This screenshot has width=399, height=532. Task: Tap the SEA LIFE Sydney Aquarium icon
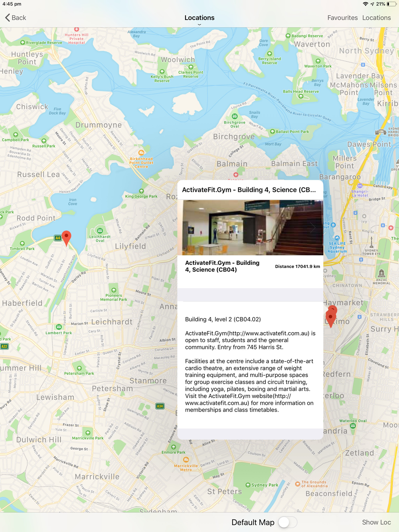click(x=337, y=238)
